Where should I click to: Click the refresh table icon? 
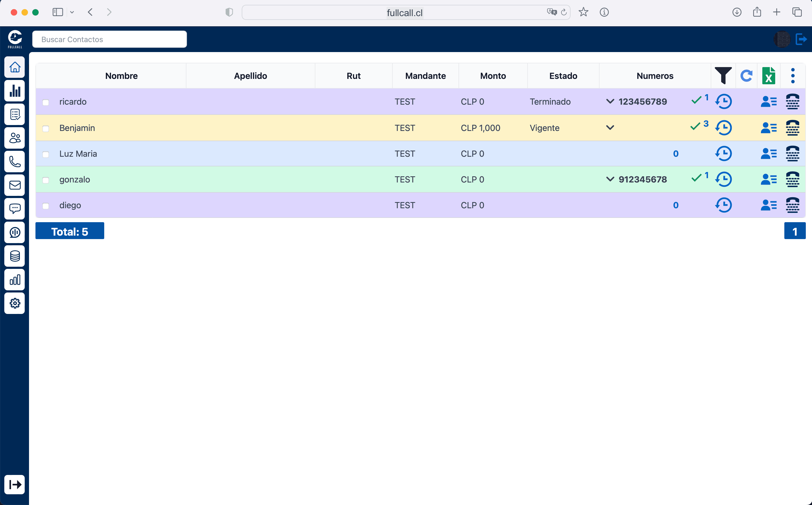[x=746, y=75]
